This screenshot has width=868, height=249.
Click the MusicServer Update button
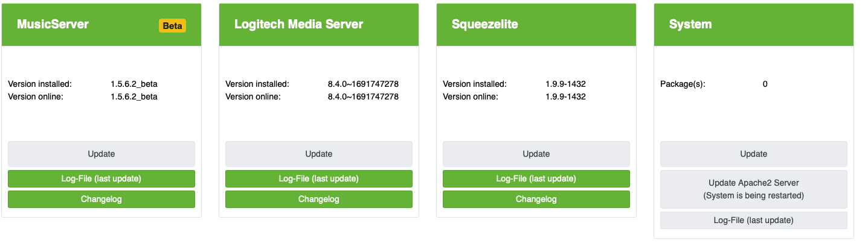click(101, 154)
